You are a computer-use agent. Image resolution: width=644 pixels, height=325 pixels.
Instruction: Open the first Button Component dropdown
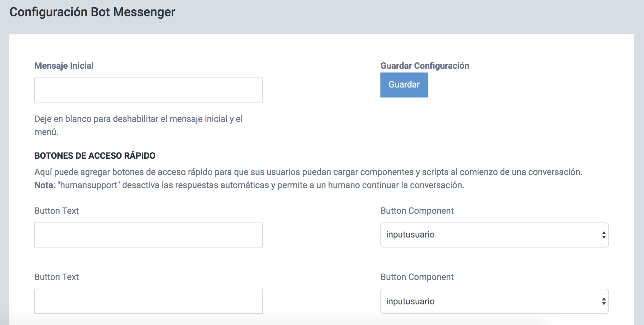coord(495,235)
